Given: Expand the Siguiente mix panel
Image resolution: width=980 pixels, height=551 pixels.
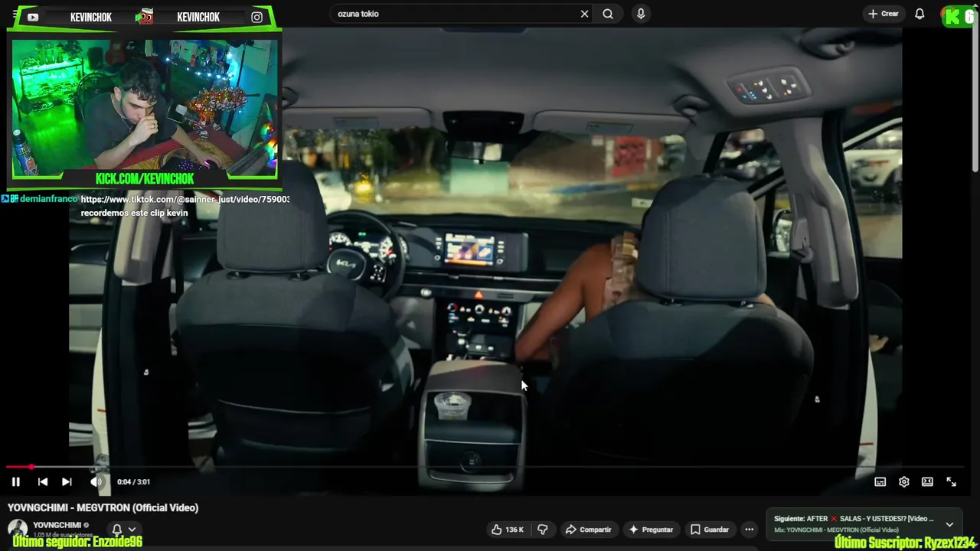Looking at the screenshot, I should pos(949,524).
